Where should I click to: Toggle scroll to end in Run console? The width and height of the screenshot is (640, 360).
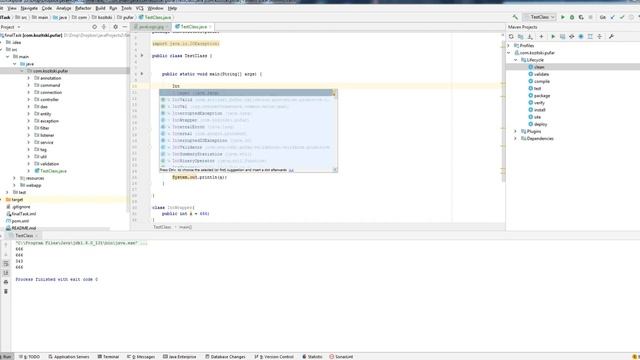[x=6, y=273]
